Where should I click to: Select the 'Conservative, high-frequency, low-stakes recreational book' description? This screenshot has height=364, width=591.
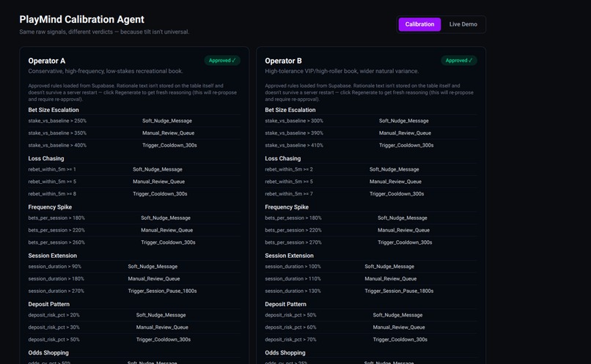[x=106, y=71]
